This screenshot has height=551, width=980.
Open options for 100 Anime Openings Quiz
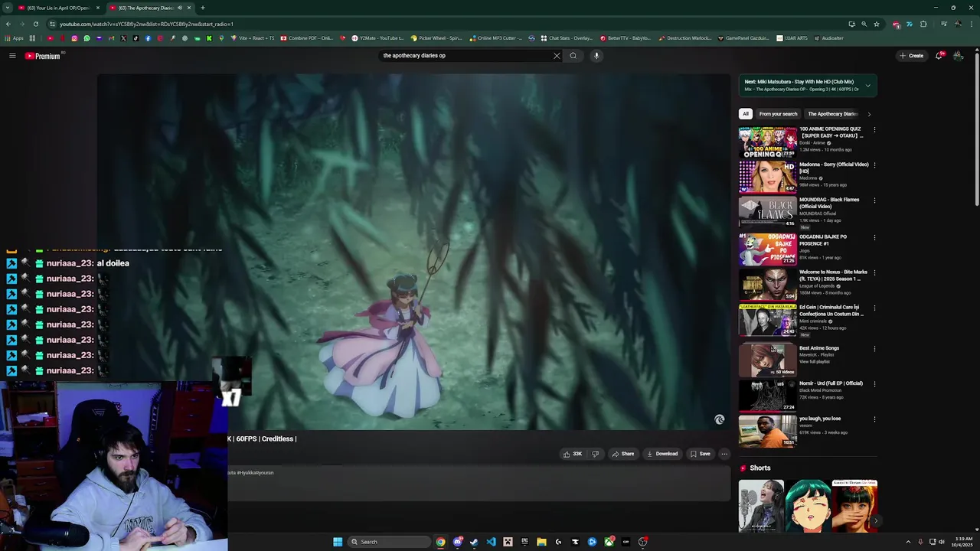874,130
